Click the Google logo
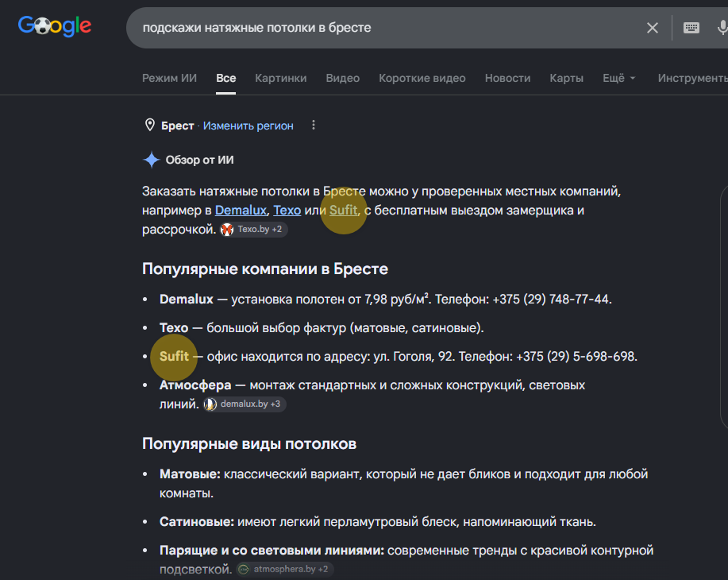 click(54, 26)
